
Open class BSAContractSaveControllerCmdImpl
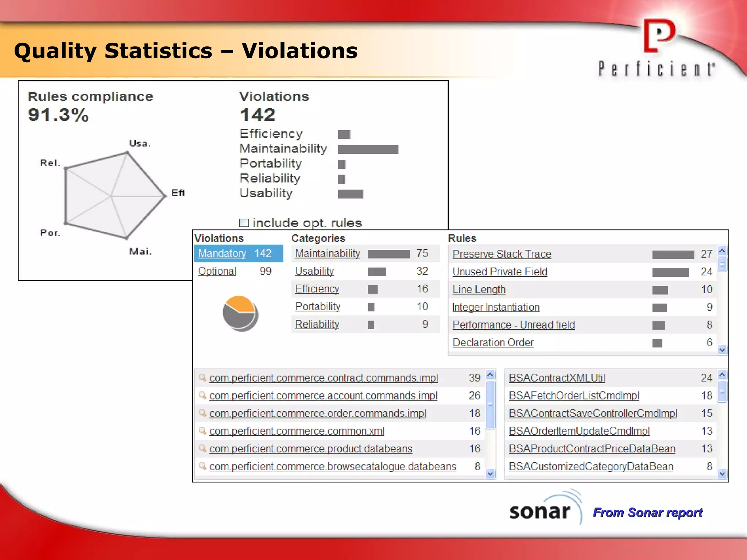[x=593, y=413]
